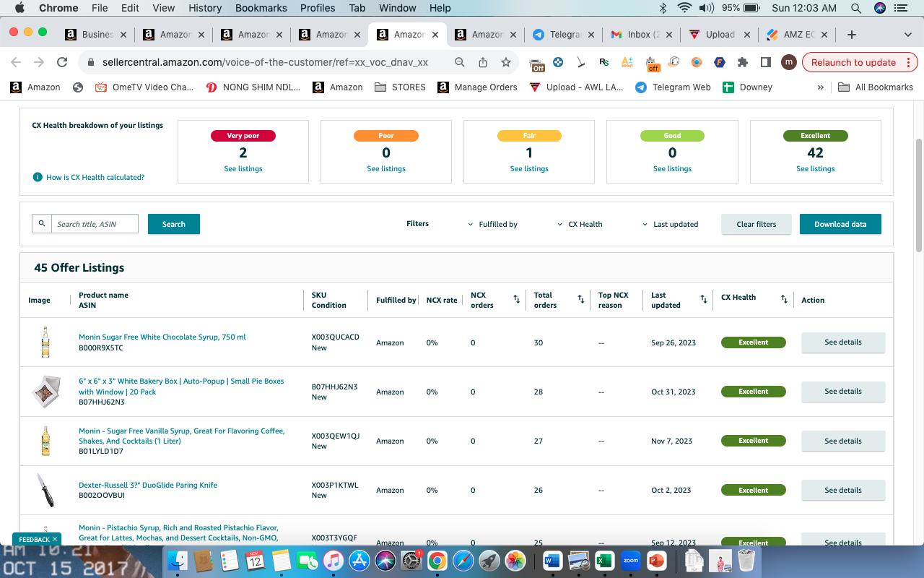
Task: Open Finder from the Dock
Action: [178, 560]
